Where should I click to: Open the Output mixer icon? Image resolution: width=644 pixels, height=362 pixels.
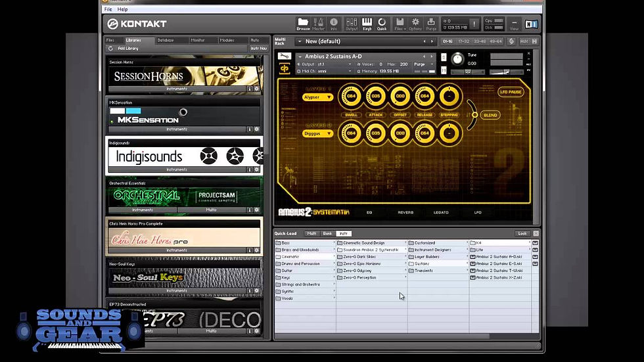click(352, 24)
